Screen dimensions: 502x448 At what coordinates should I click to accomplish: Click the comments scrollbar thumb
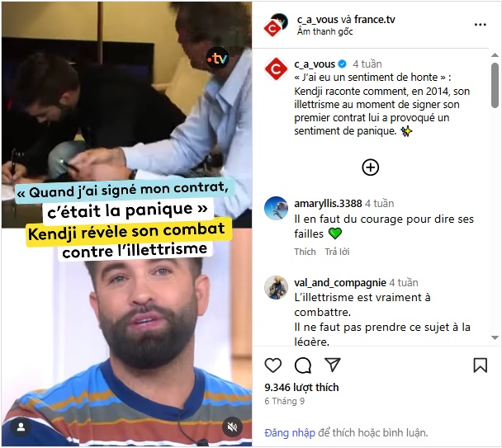click(x=495, y=85)
